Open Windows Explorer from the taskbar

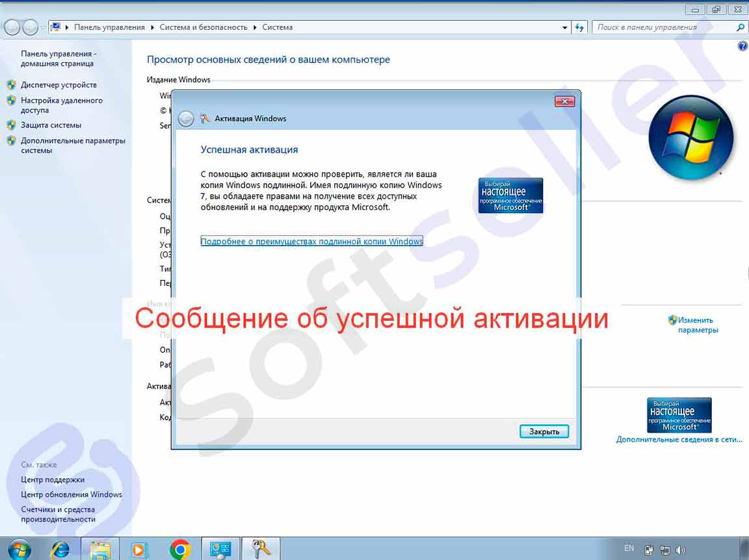(100, 550)
